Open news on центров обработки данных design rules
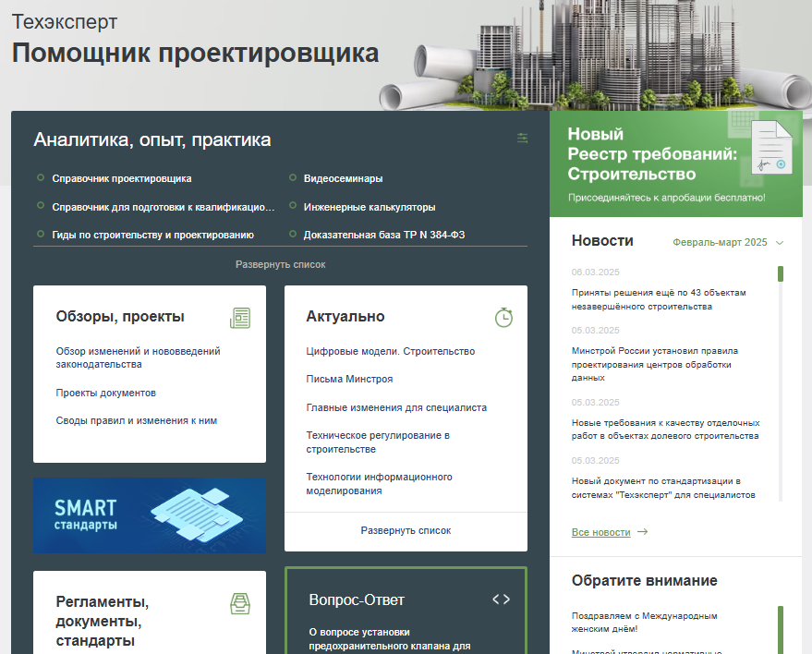812x654 pixels. click(x=655, y=364)
